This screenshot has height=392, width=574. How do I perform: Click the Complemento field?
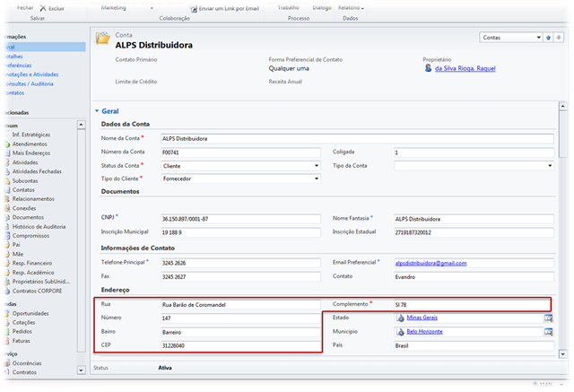pos(473,304)
